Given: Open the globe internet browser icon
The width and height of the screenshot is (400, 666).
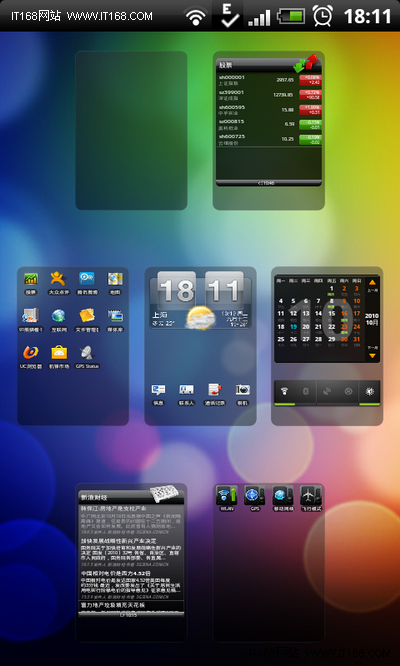Looking at the screenshot, I should click(59, 316).
